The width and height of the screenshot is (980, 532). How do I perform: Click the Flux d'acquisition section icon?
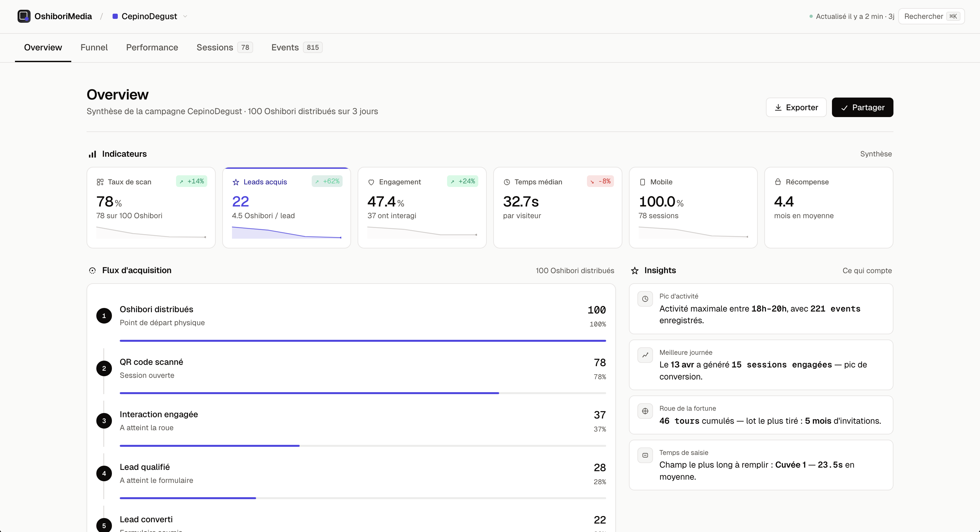92,271
